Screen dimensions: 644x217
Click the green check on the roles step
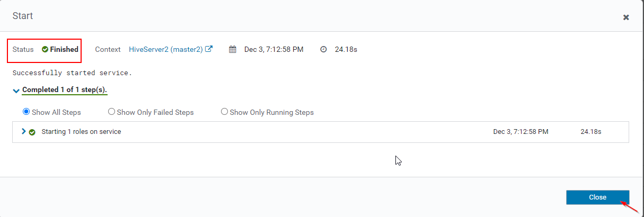point(32,132)
